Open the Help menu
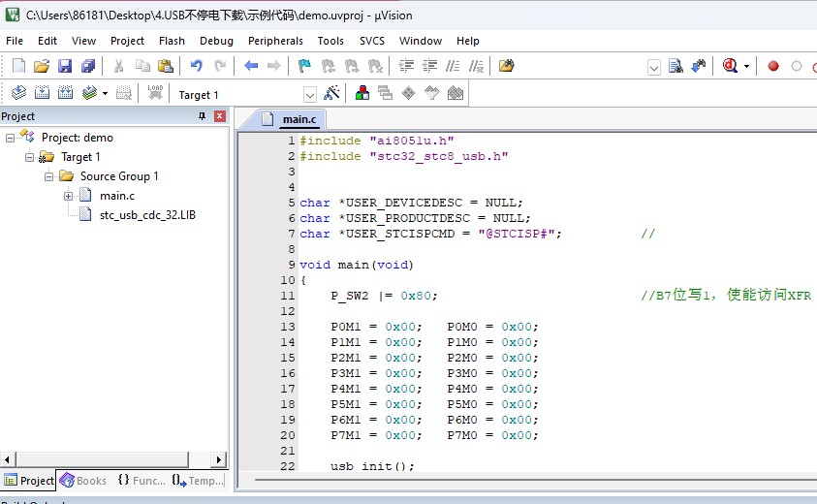This screenshot has width=817, height=504. click(468, 41)
